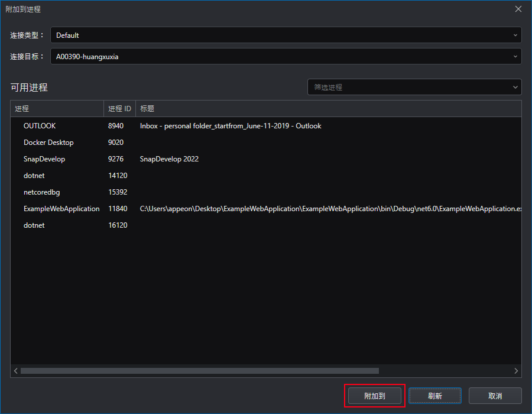Close the 附加到进程 dialog
532x414 pixels.
coord(518,9)
